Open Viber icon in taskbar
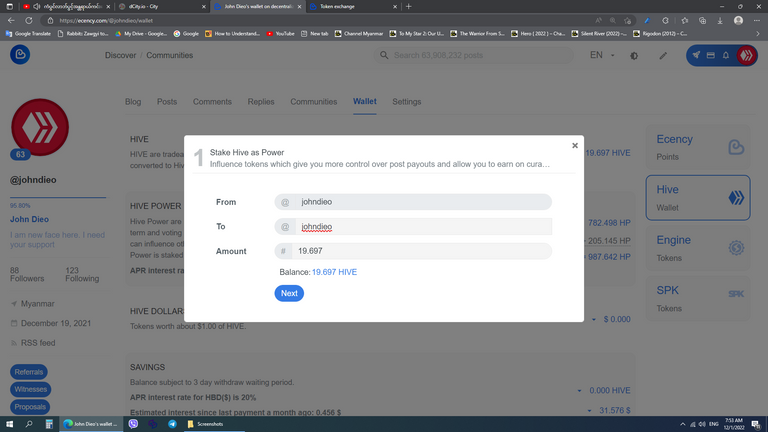Viewport: 768px width, 432px height. [133, 424]
